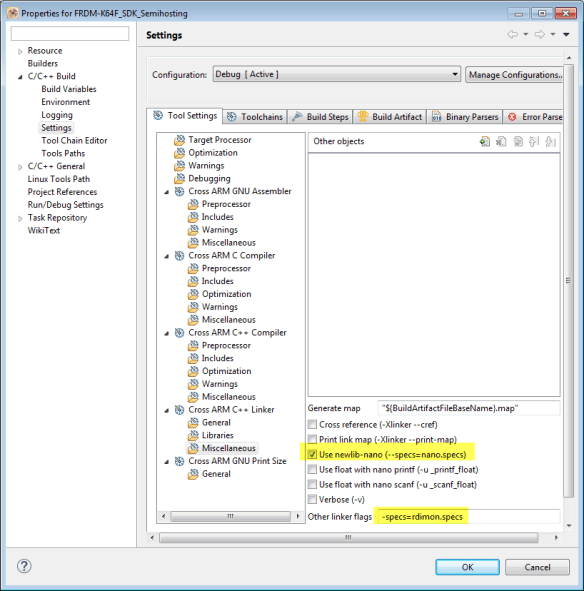Open General under C++ Linker
The width and height of the screenshot is (584, 591).
(x=216, y=423)
